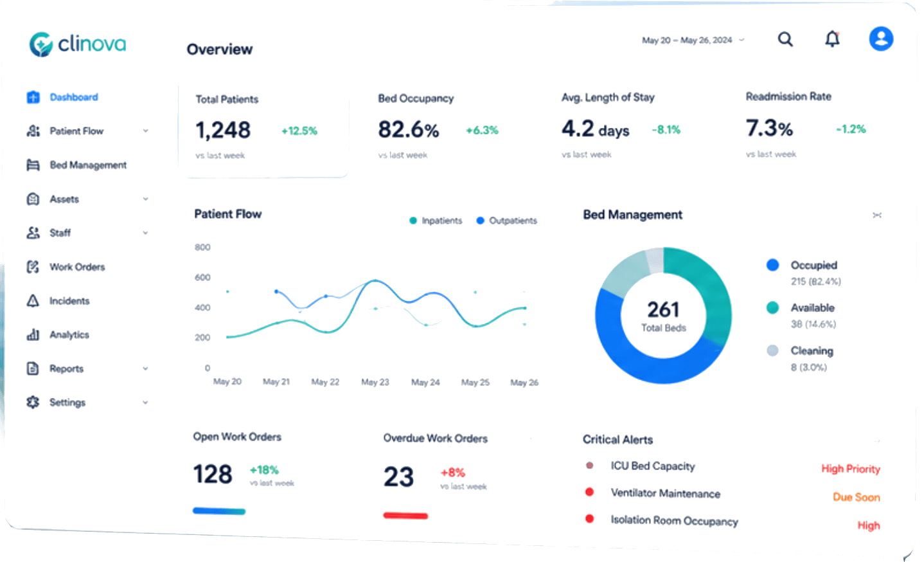This screenshot has height=562, width=924.
Task: Open the user profile avatar
Action: point(881,39)
